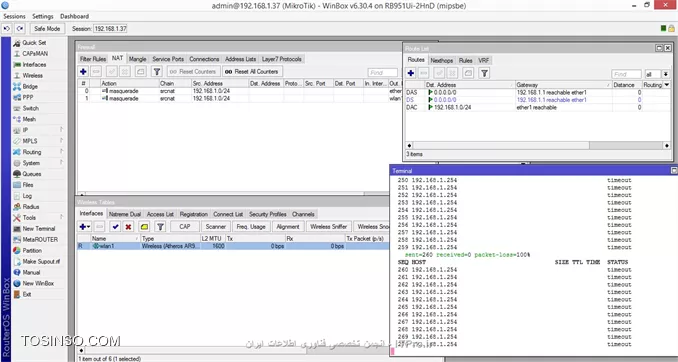This screenshot has height=362, width=678.
Task: Toggle the Safe Mode button
Action: point(47,29)
